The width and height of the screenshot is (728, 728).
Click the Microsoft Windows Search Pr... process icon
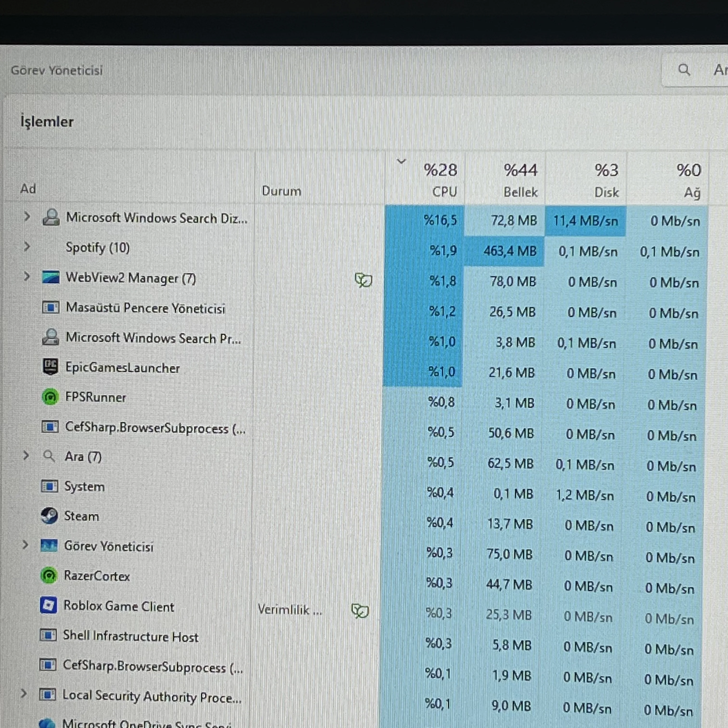51,337
